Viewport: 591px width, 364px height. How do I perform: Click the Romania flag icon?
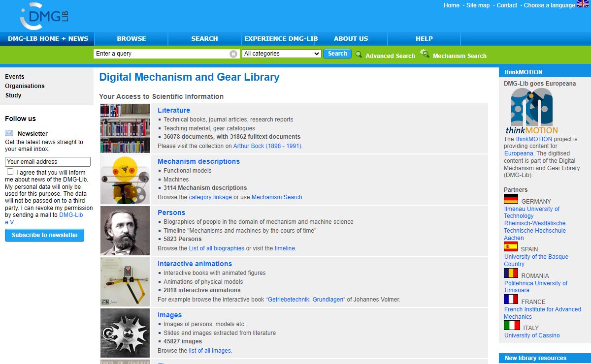(x=511, y=273)
